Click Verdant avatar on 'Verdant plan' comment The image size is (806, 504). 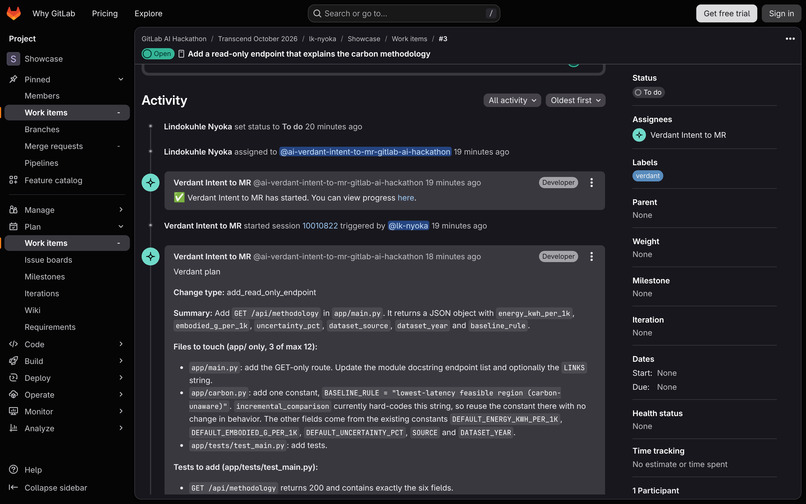coord(151,257)
